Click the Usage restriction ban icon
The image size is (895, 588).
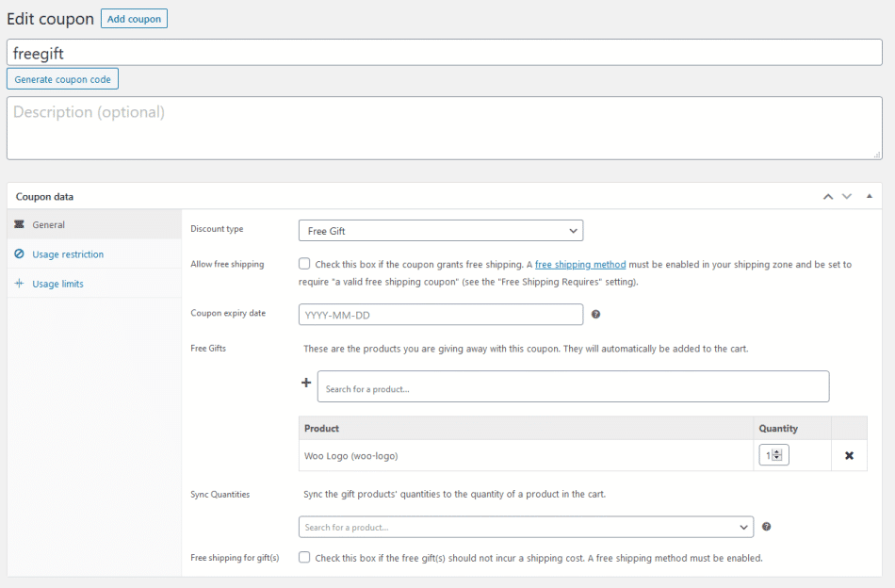coord(20,254)
